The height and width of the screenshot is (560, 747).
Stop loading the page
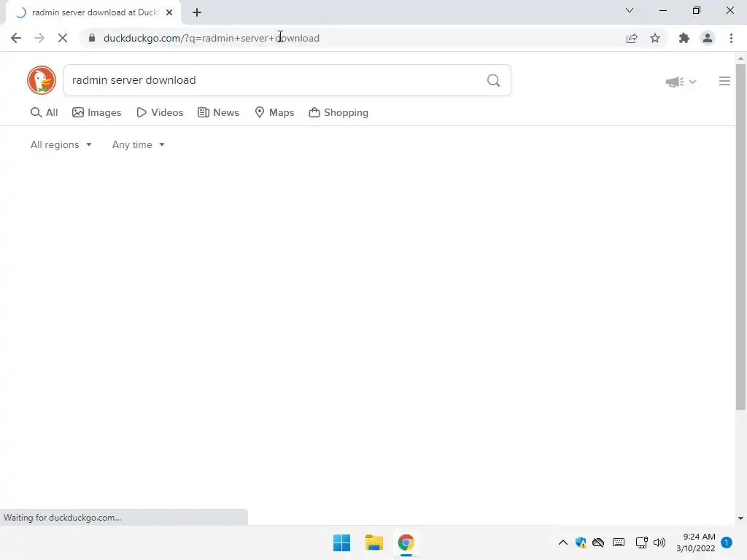[x=63, y=38]
